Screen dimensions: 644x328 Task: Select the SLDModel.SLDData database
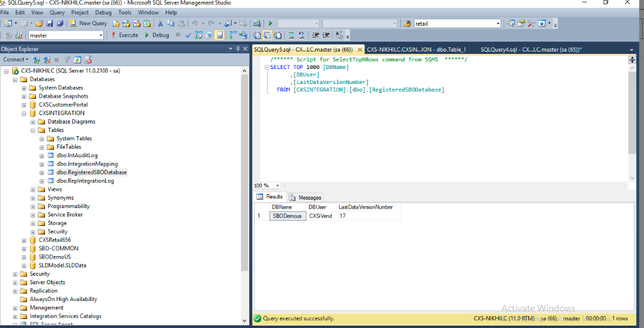click(62, 265)
